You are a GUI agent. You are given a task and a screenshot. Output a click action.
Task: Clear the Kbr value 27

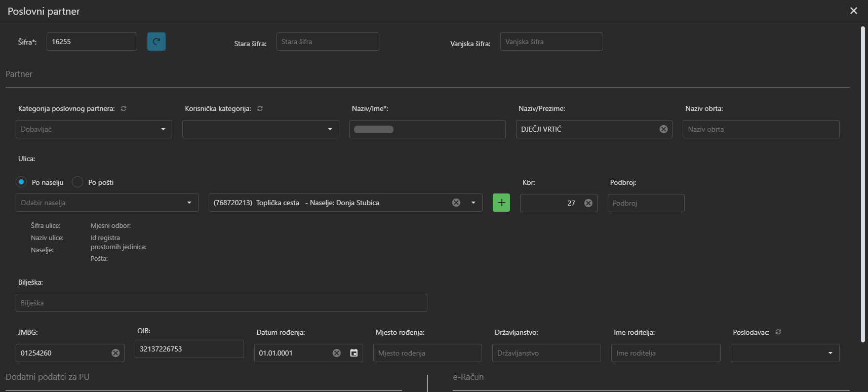pyautogui.click(x=588, y=203)
